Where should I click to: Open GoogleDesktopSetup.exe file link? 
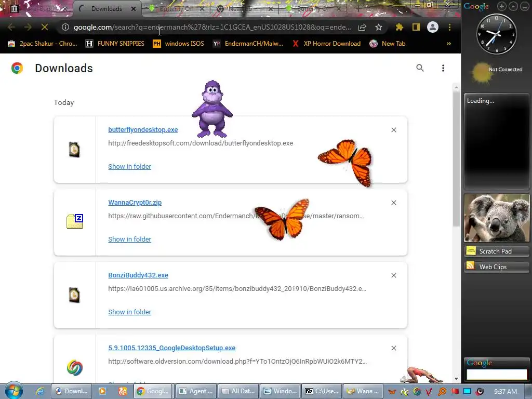click(x=171, y=348)
